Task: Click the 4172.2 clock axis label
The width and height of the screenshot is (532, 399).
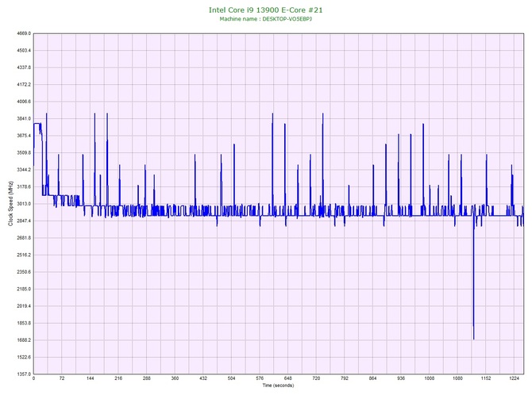Action: point(24,84)
